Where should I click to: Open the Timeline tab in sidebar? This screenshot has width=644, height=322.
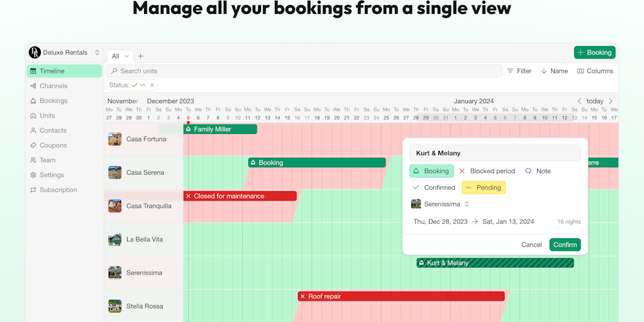coord(52,71)
